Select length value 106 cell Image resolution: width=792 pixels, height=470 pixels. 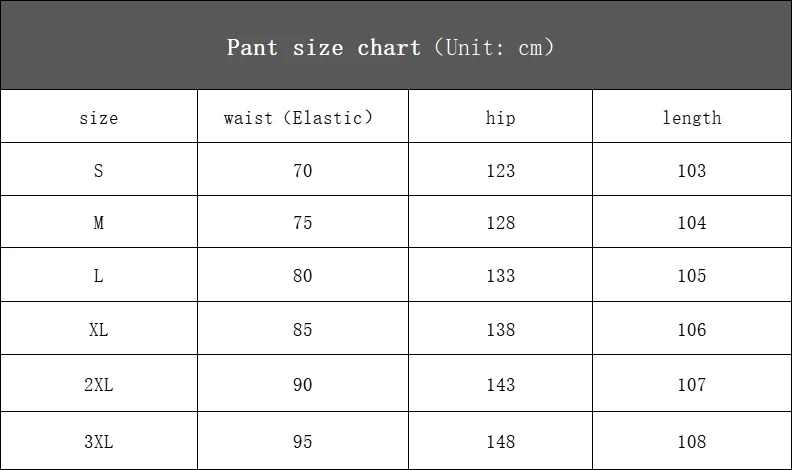tap(691, 330)
